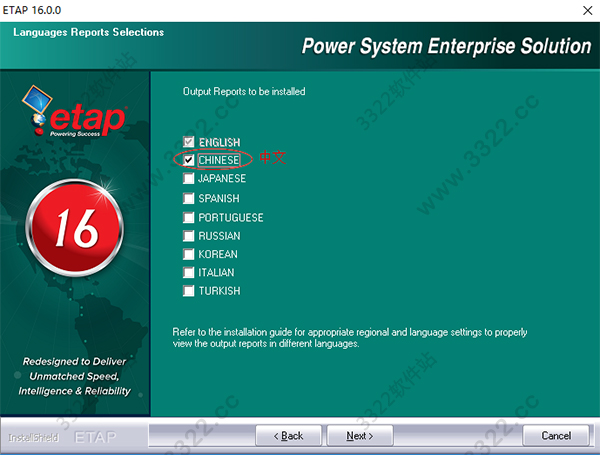Click the 'Power System Enterprise Solution' banner text

446,46
